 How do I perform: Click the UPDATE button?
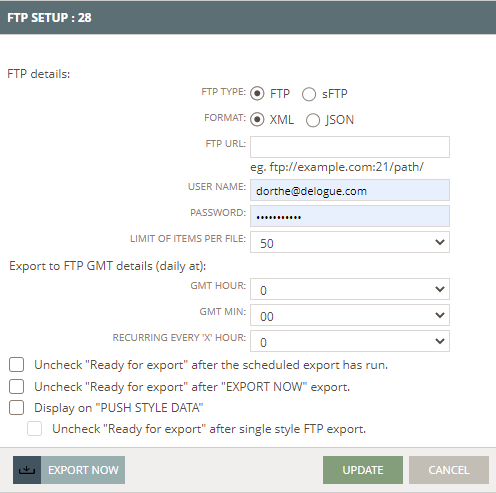click(x=363, y=470)
